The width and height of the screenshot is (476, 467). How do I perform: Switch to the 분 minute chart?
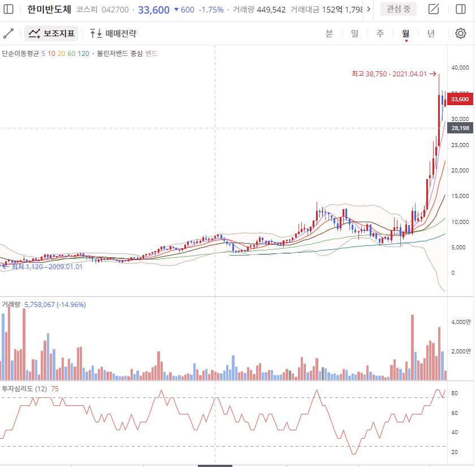tap(329, 33)
